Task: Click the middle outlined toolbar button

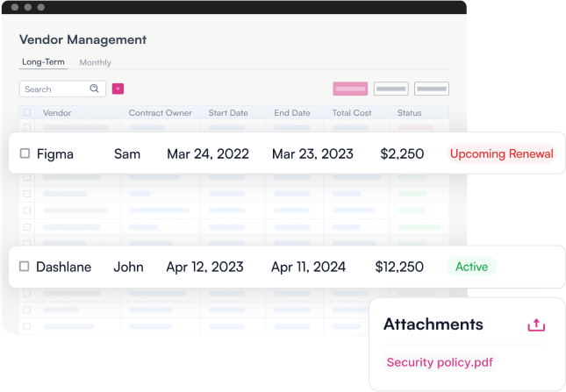Action: click(390, 89)
